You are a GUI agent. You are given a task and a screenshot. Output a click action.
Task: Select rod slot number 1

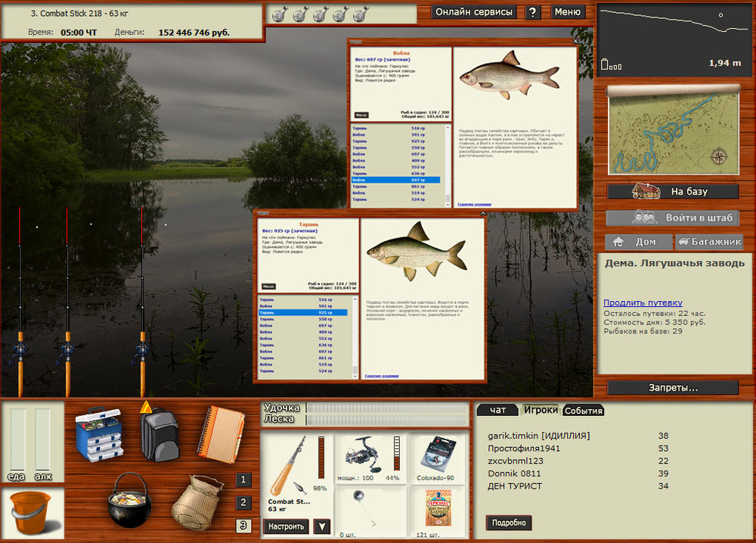click(243, 479)
